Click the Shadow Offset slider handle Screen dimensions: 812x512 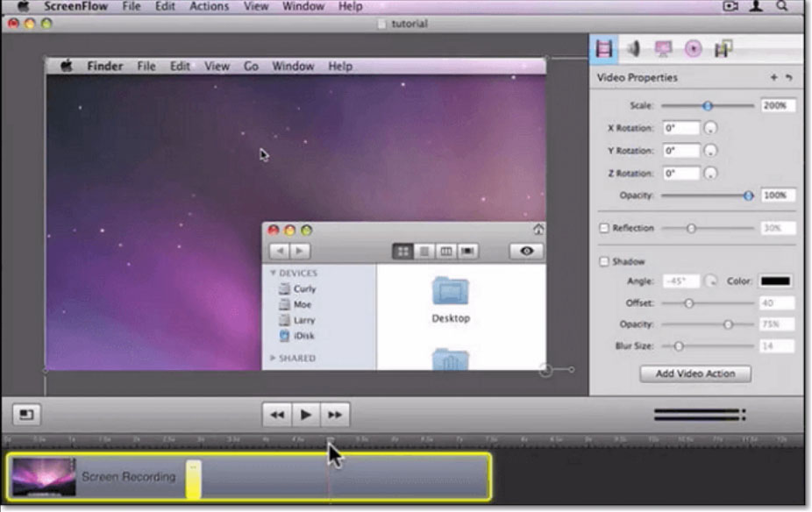coord(688,303)
